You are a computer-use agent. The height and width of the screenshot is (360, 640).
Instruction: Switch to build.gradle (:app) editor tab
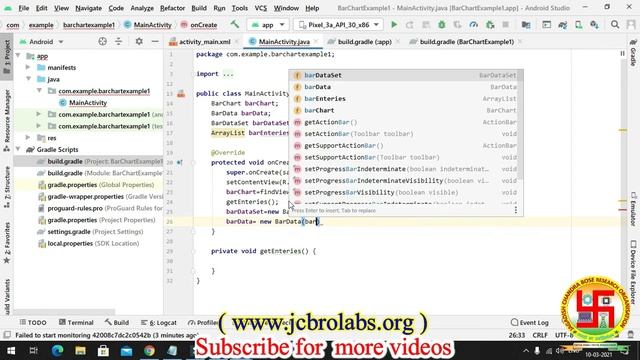[x=364, y=42]
